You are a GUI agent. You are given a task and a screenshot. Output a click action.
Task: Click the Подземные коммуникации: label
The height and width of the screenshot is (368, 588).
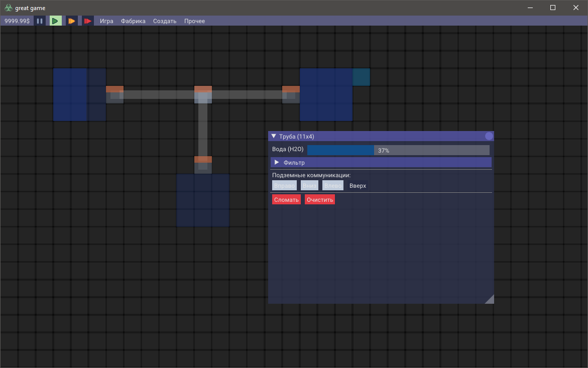311,175
